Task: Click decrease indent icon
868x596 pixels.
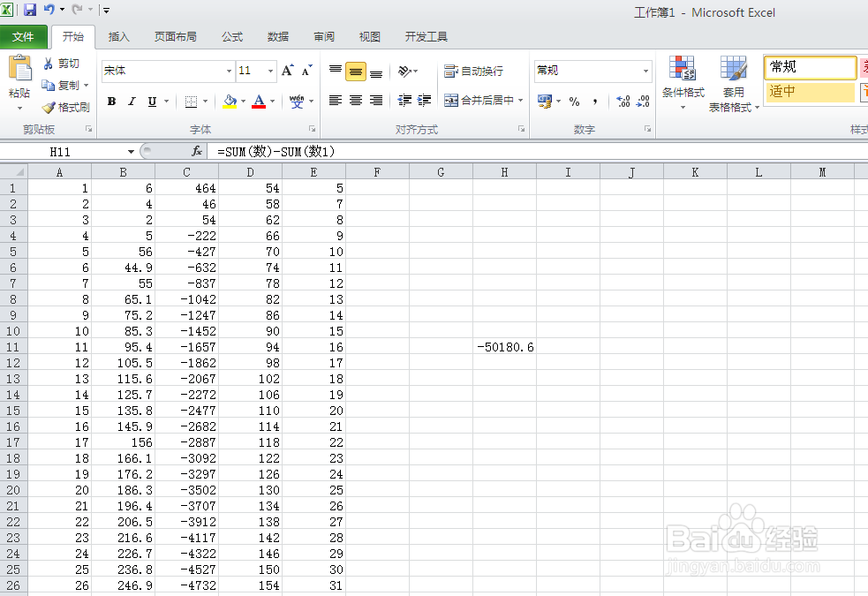Action: (404, 100)
